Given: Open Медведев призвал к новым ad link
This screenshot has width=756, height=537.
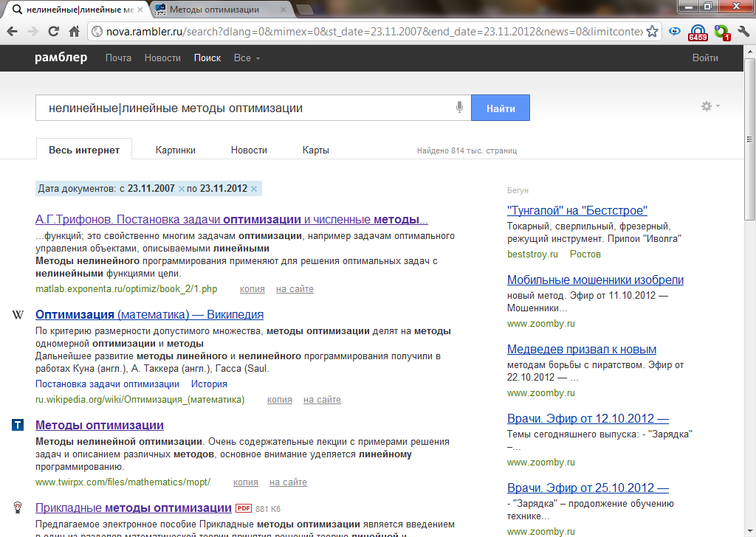Looking at the screenshot, I should (x=582, y=349).
